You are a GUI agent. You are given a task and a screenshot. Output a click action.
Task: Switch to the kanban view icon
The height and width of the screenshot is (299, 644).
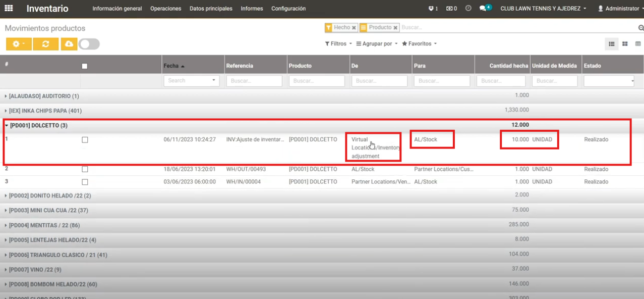coord(625,44)
